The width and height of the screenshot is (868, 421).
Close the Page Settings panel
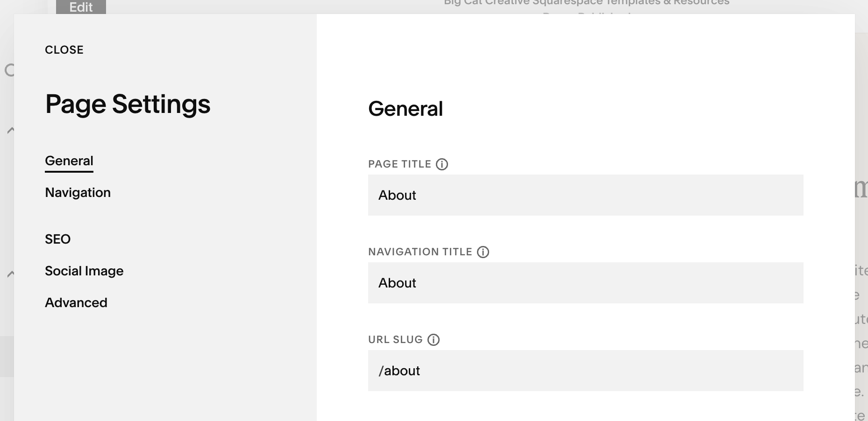64,50
